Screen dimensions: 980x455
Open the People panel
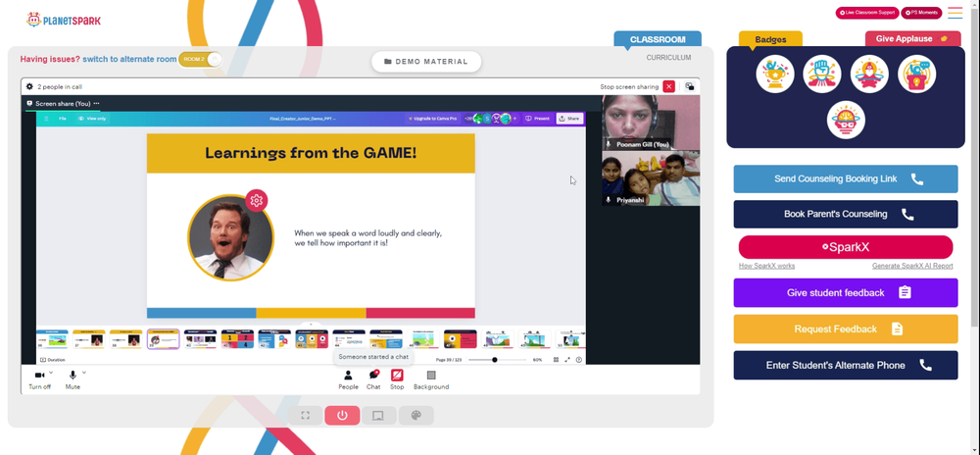348,379
